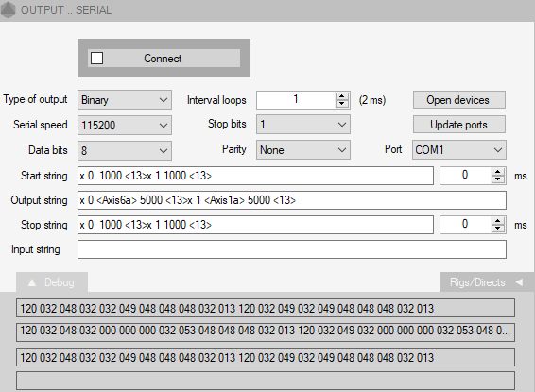
Task: Increase Interval loops with up arrow
Action: 342,96
